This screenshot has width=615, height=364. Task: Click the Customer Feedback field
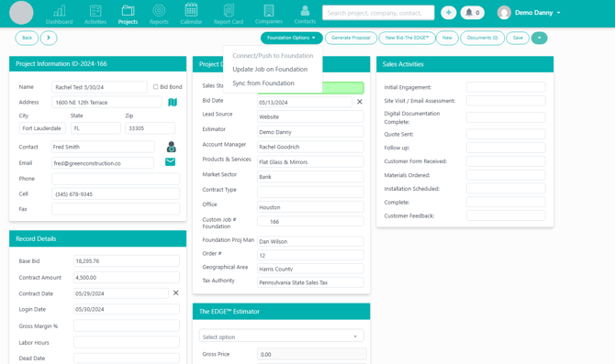506,215
